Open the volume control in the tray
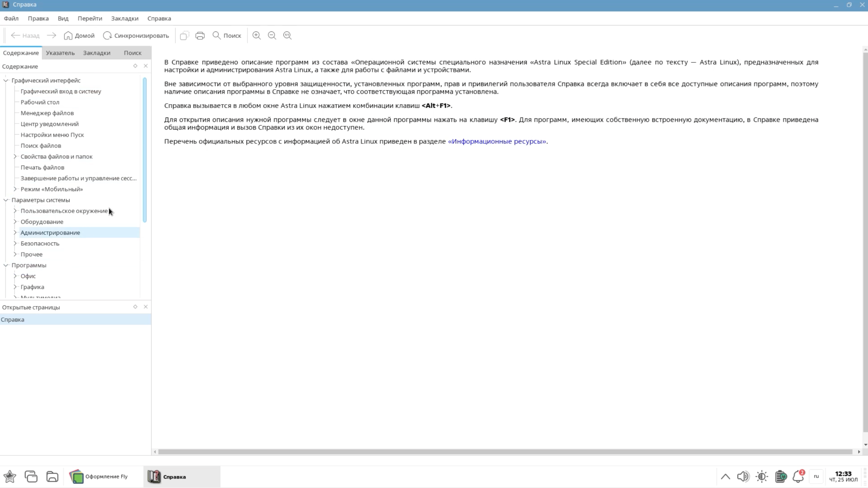Image resolution: width=868 pixels, height=488 pixels. click(743, 477)
